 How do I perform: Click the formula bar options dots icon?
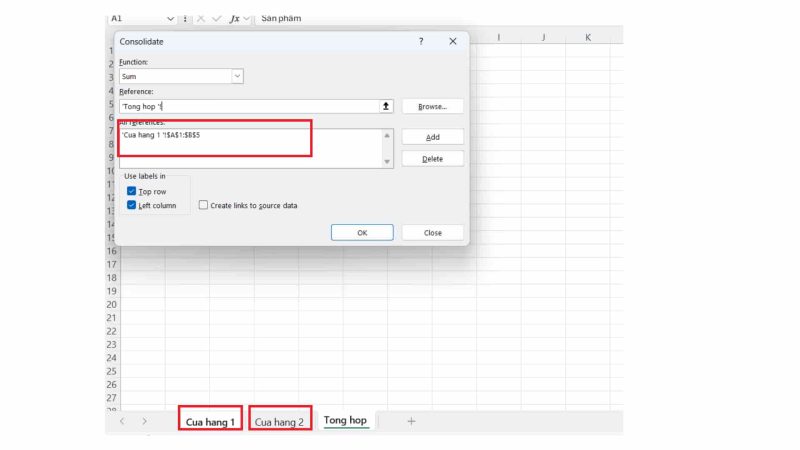pyautogui.click(x=185, y=18)
